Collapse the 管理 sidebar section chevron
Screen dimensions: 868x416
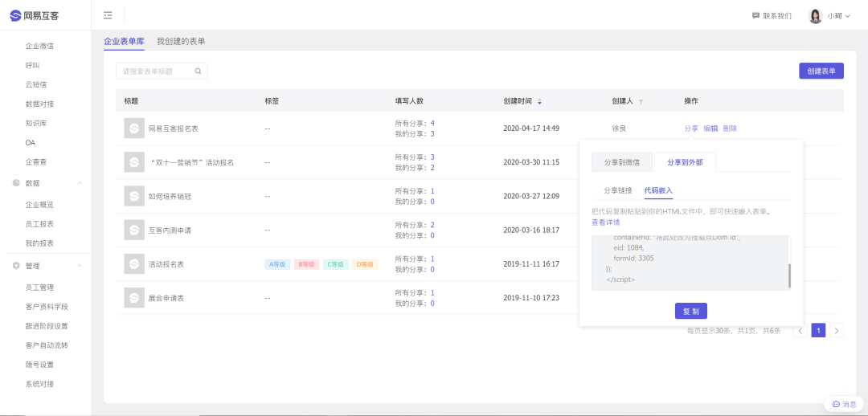click(x=79, y=266)
